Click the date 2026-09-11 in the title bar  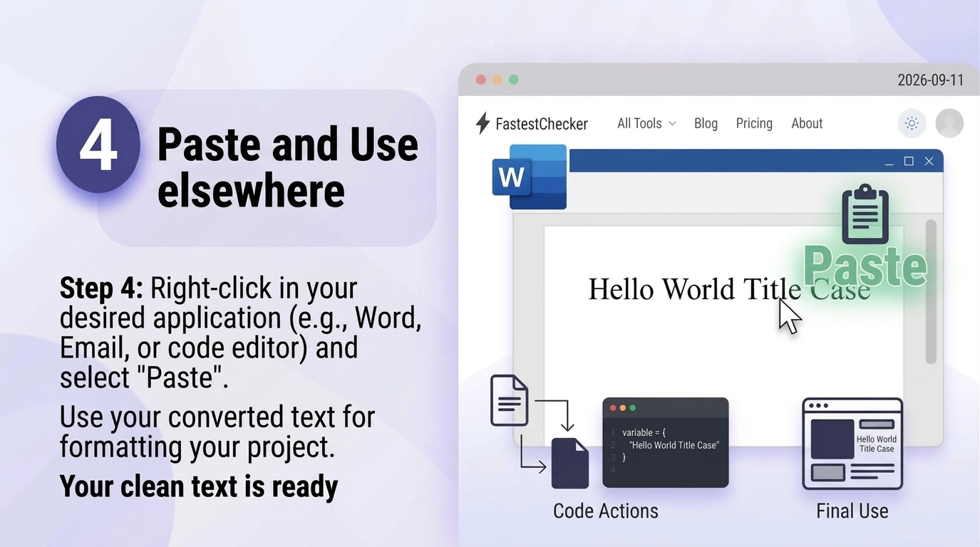coord(931,80)
